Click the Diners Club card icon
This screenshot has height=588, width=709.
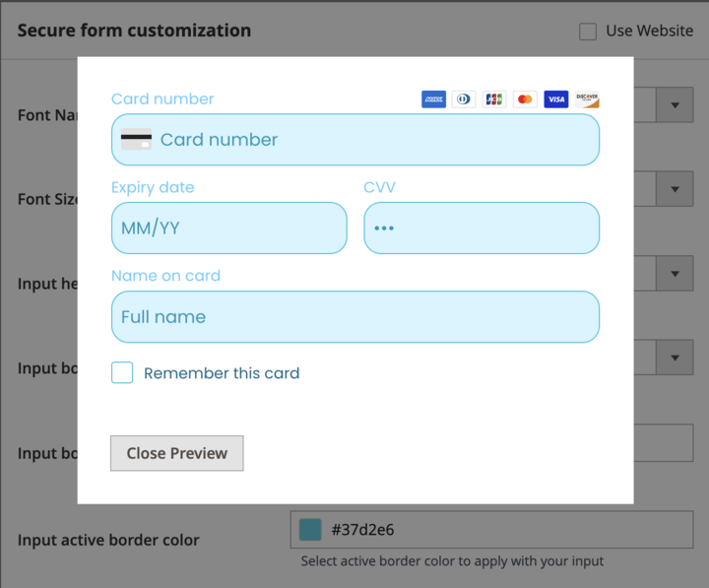coord(464,99)
